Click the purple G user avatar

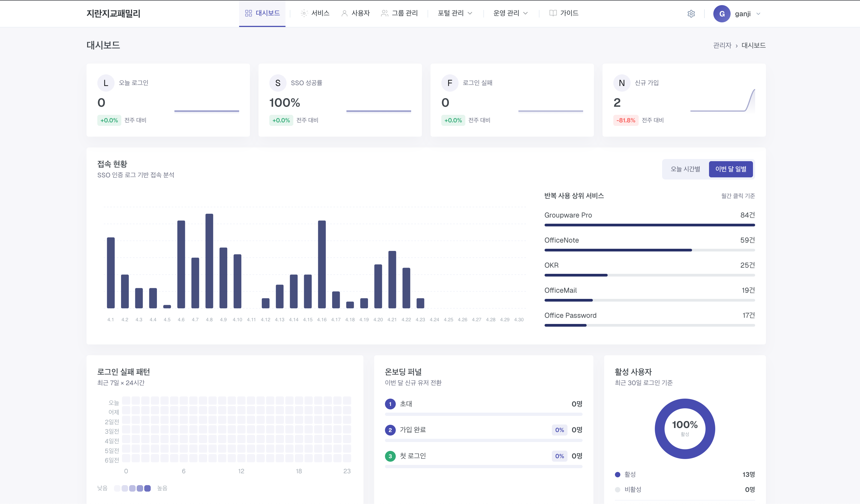tap(722, 14)
